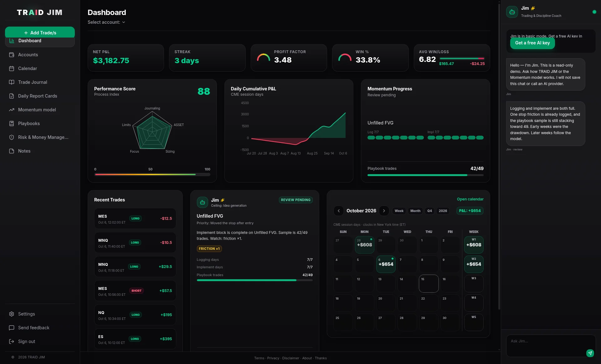This screenshot has width=601, height=364.
Task: Open Risk & Money Management shield icon
Action: coord(12,137)
